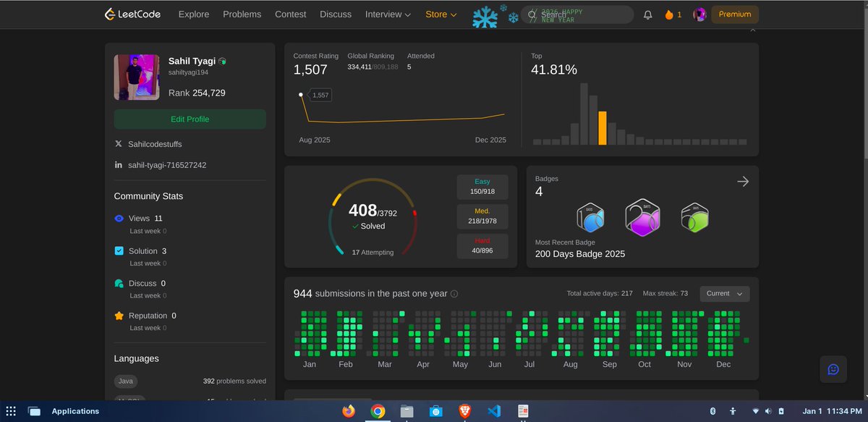
Task: Open the Sahilcodestuffs X link
Action: point(155,144)
